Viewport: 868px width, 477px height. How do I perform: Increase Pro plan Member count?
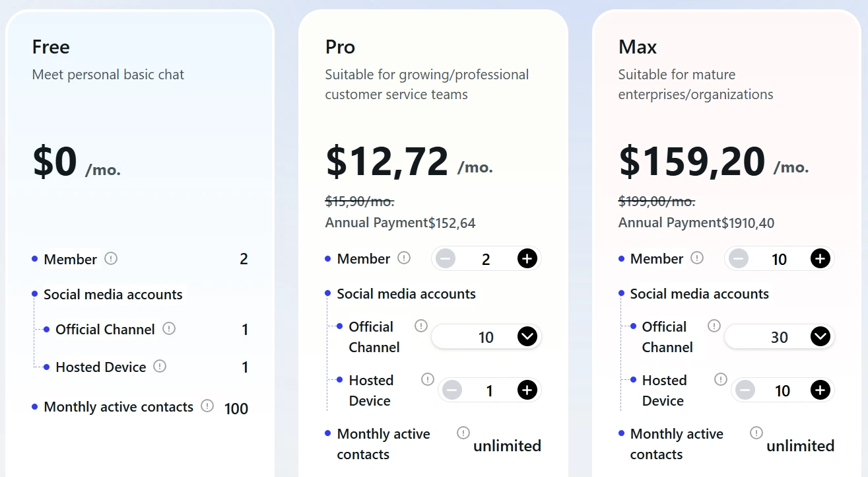point(527,258)
